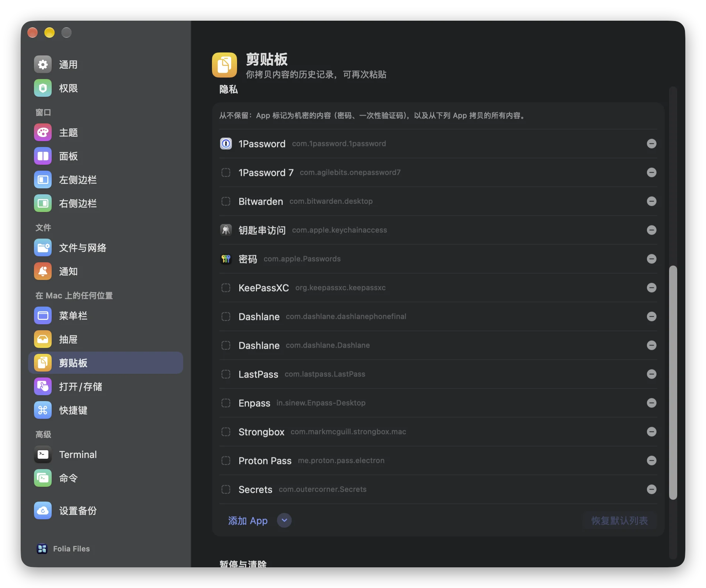Open the 通知 notification bell icon
706x588 pixels.
(x=43, y=271)
